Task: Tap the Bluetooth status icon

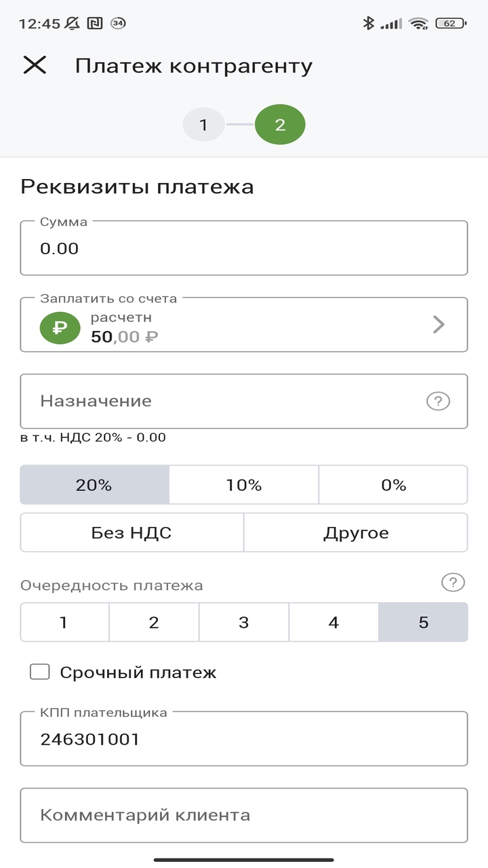Action: coord(369,22)
